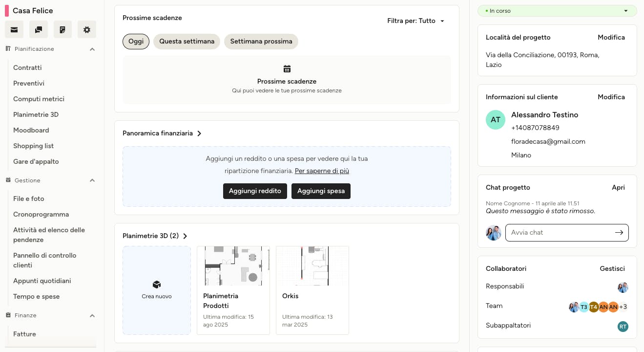Open Computi metrici in the sidebar
This screenshot has width=644, height=352.
(39, 99)
